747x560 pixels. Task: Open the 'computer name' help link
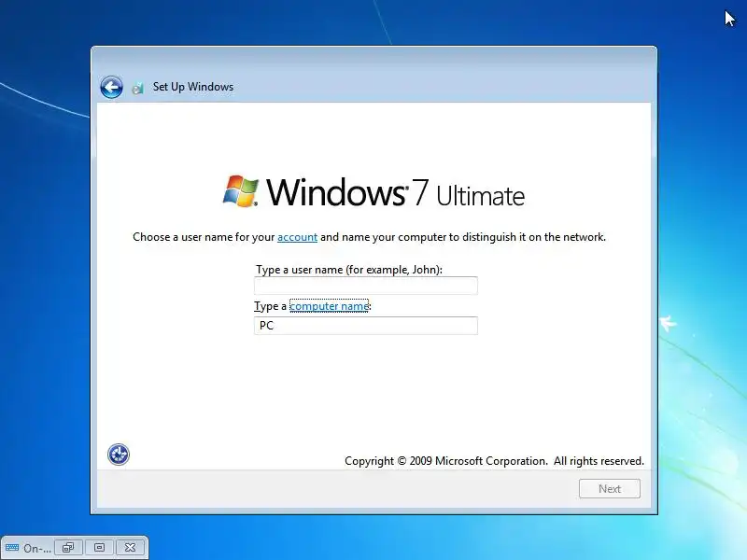[x=330, y=306]
